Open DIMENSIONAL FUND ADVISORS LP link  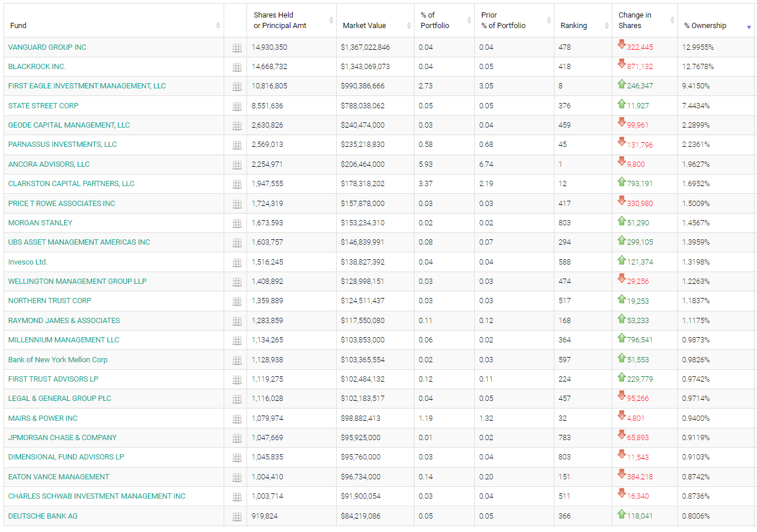click(66, 457)
